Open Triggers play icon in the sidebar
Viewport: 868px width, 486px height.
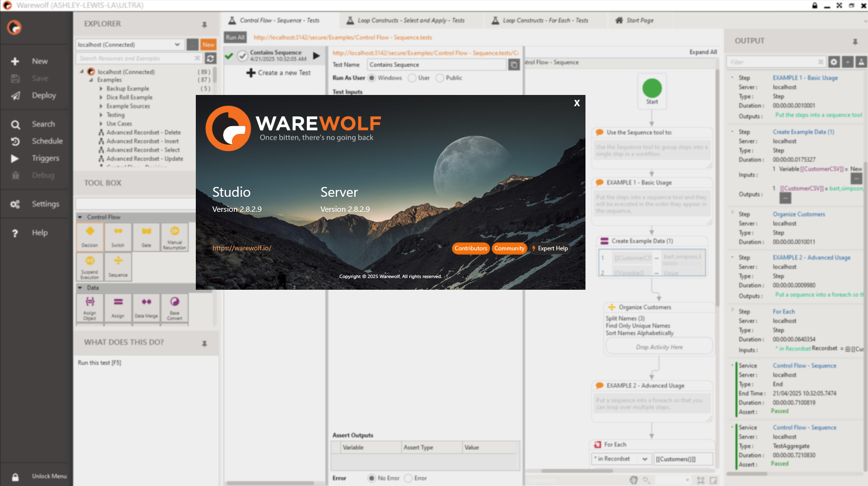[x=15, y=158]
